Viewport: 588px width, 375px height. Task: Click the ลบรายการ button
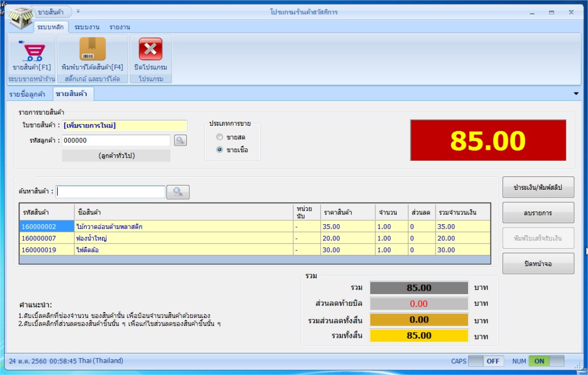pos(538,213)
